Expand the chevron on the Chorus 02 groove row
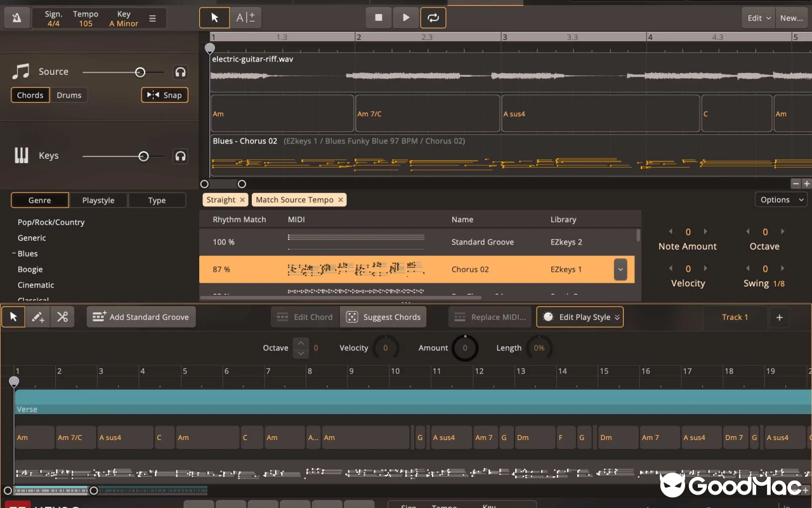 pyautogui.click(x=620, y=269)
